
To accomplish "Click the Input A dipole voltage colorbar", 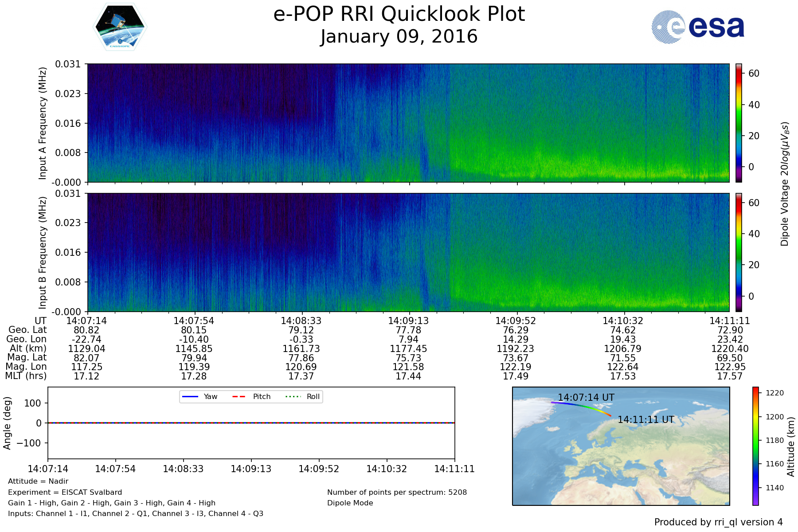I will click(739, 123).
